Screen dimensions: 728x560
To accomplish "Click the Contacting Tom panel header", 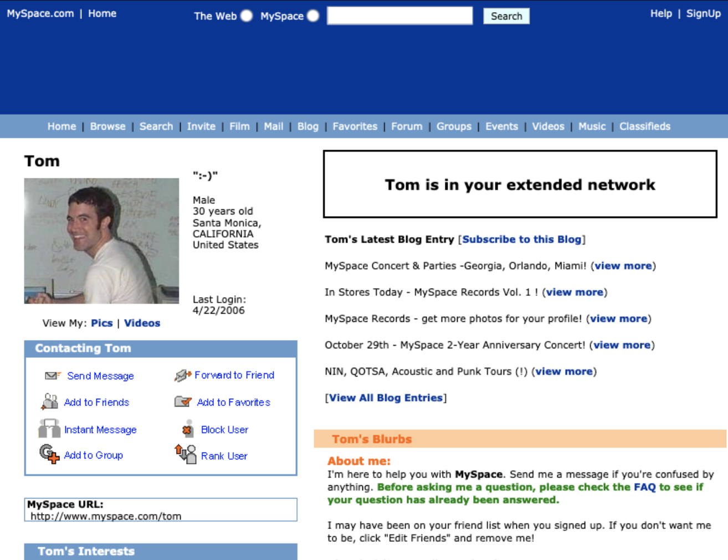I will click(161, 348).
